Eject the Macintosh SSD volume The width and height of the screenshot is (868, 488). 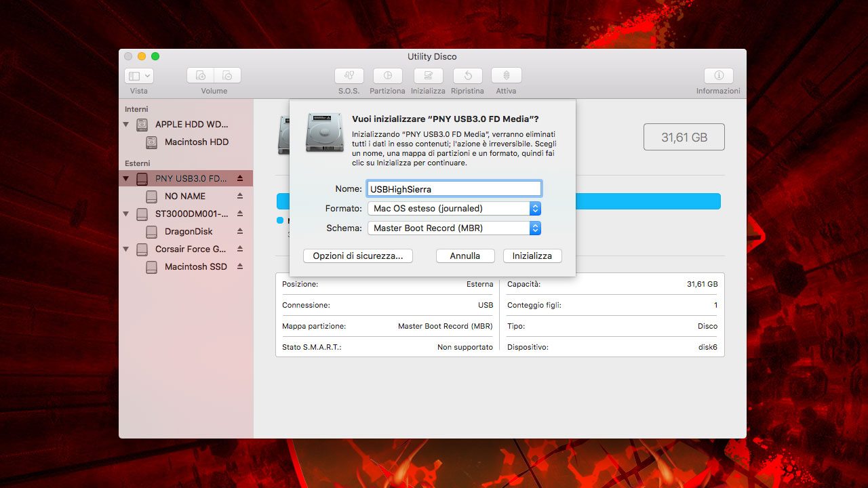240,266
